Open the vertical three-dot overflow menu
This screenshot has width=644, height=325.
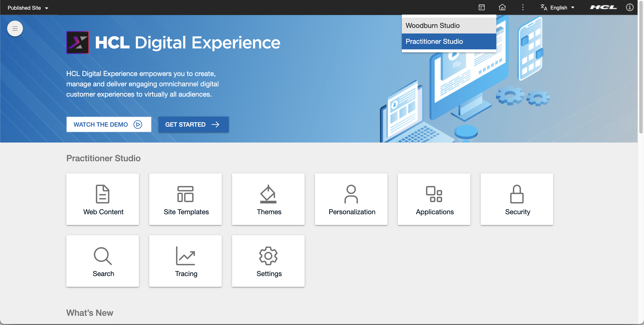click(523, 8)
